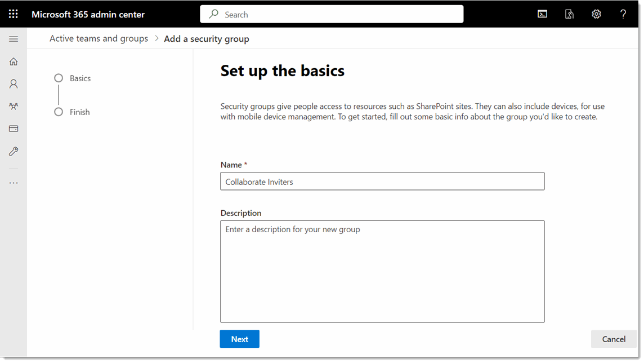Open the Users section from the sidebar
Screen dimensions: 644x363
[x=14, y=83]
